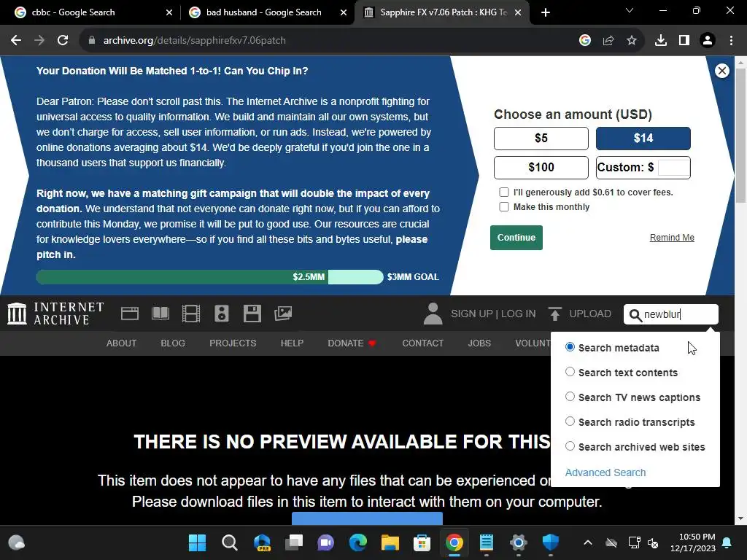Open the tab search dropdown chevron
747x560 pixels.
click(630, 10)
